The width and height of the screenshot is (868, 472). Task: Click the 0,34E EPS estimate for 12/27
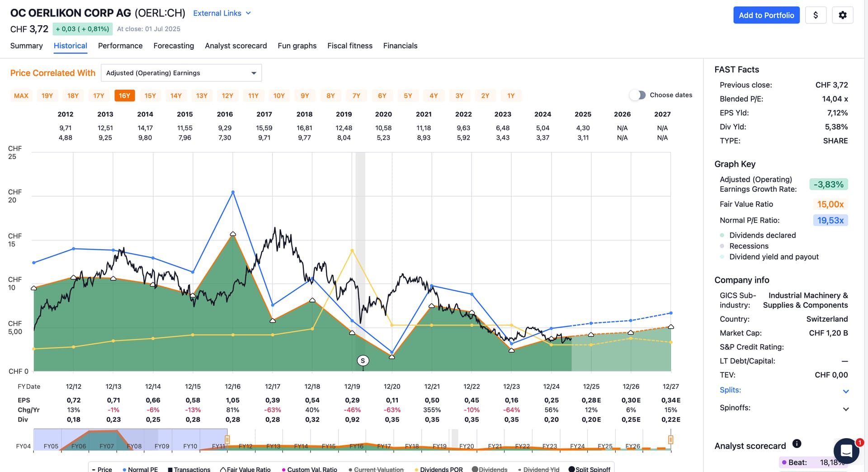click(x=670, y=400)
